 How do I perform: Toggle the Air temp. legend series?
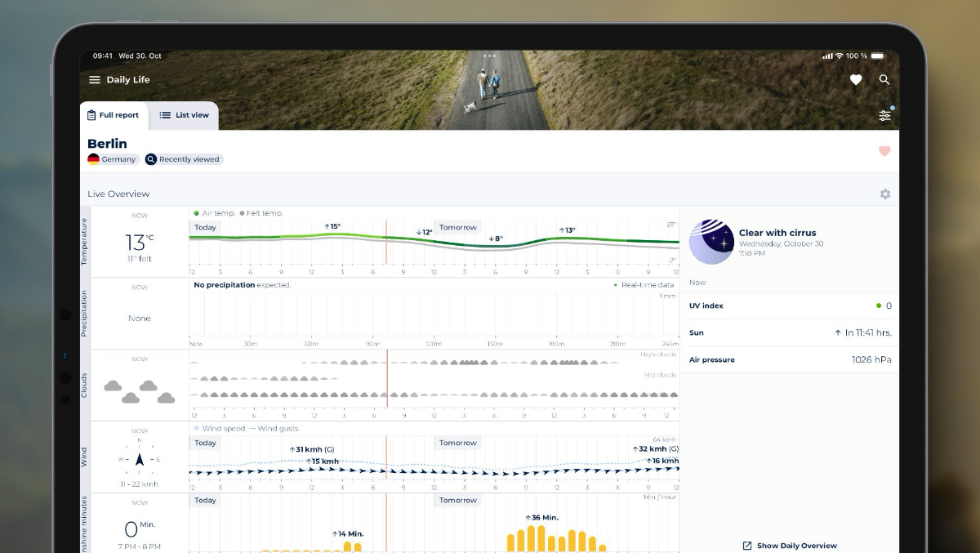point(214,213)
